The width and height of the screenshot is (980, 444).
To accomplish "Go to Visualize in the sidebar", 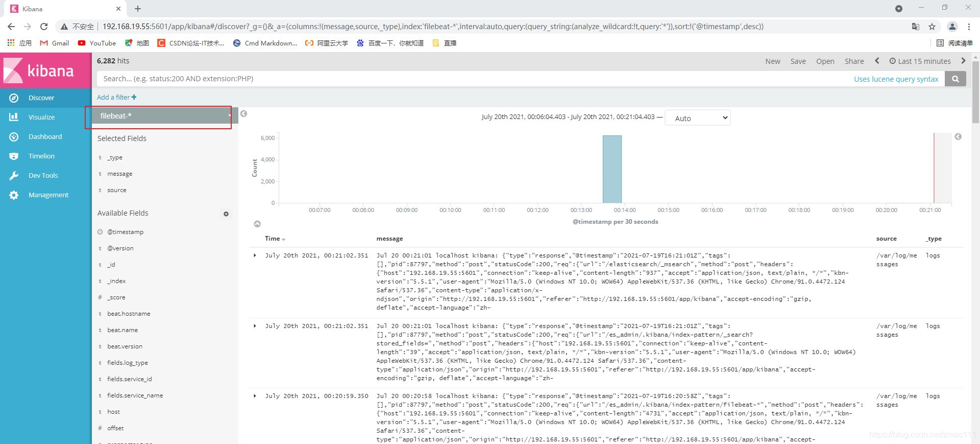I will coord(41,117).
